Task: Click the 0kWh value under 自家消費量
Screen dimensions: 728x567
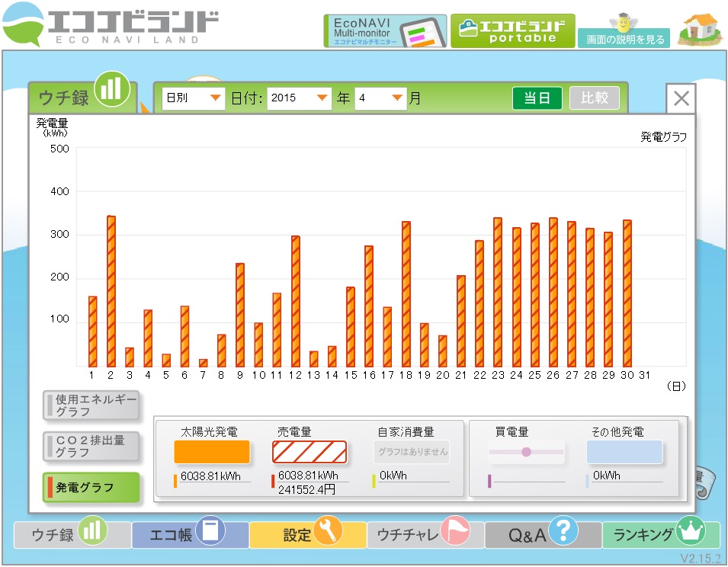Action: (x=393, y=476)
